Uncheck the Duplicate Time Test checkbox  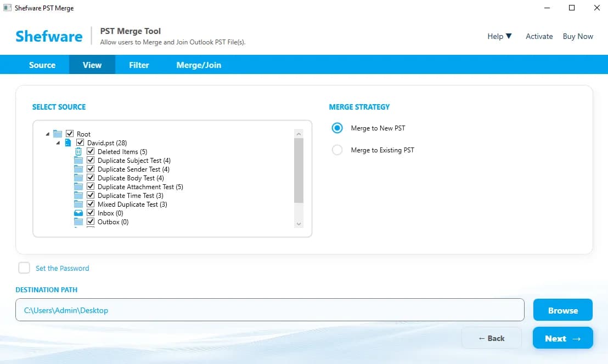pos(91,195)
